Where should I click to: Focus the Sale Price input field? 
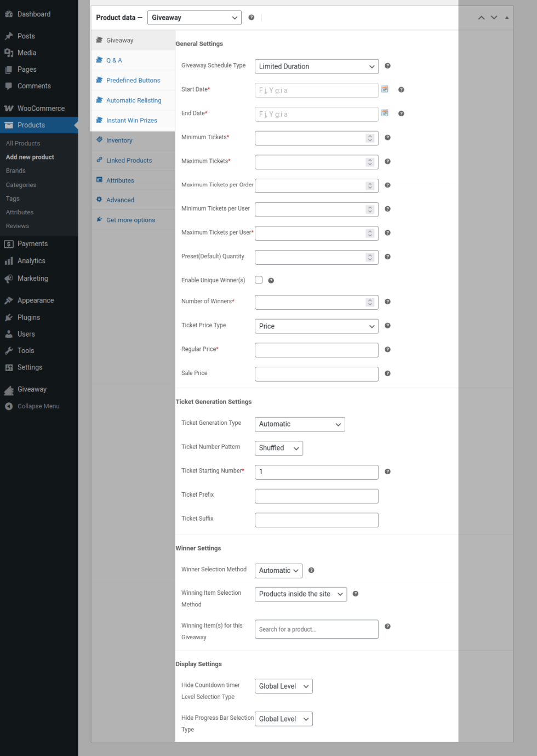point(317,374)
